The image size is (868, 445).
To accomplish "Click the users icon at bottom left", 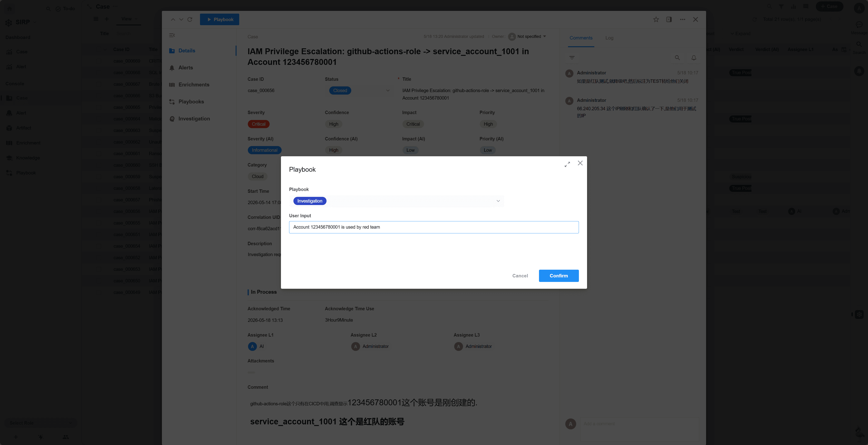I will pos(66,437).
